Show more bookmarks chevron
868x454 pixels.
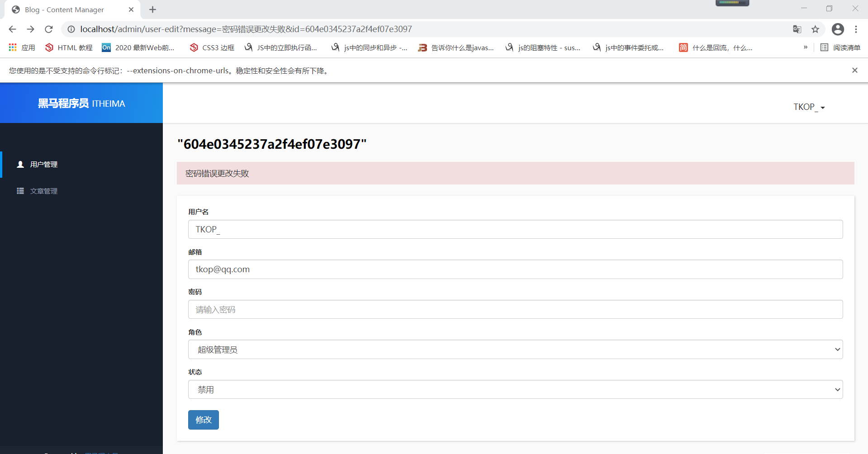point(806,47)
